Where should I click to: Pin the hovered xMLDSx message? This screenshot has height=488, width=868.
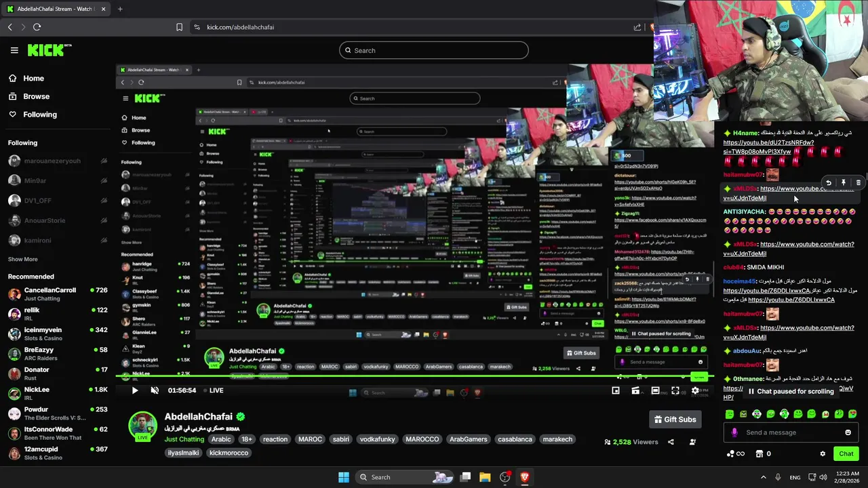(844, 183)
